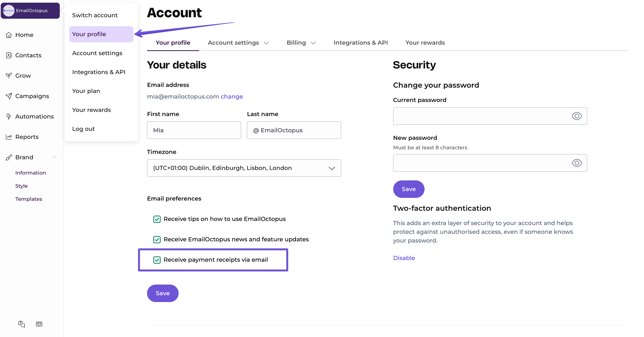644x337 pixels.
Task: Open Your rewards from the account menu
Action: (x=101, y=110)
